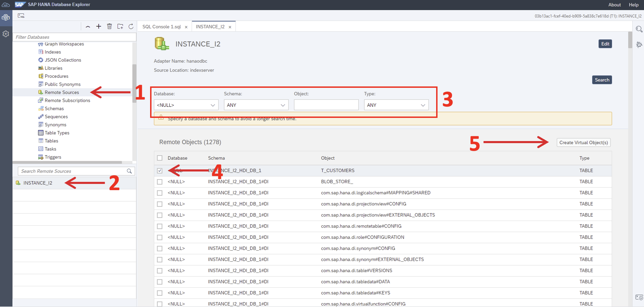Screen dimensions: 644x307
Task: Click the SAP logo
Action: coord(20,4)
